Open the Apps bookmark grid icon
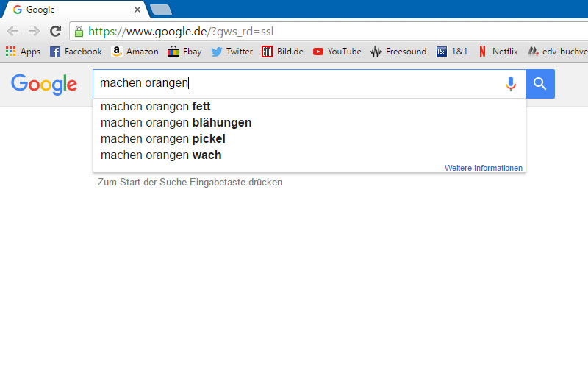 [10, 52]
